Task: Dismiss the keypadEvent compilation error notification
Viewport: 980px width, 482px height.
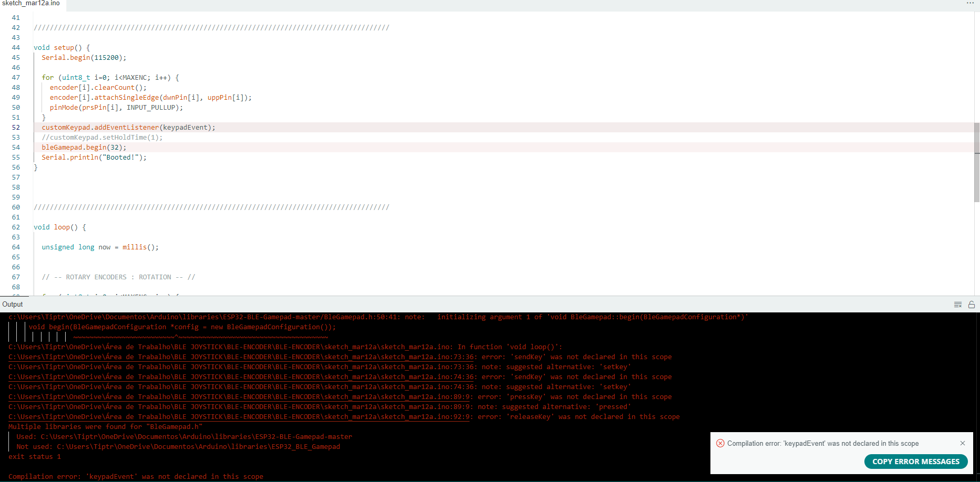Action: (x=963, y=443)
